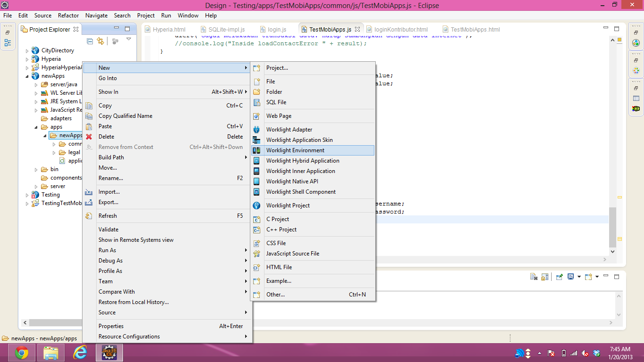The height and width of the screenshot is (362, 644).
Task: Clear the Console output
Action: pos(533,277)
